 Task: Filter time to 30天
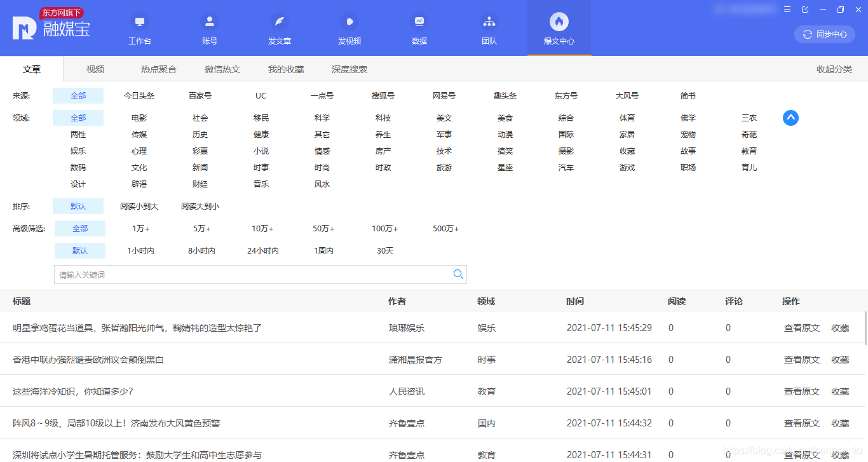pyautogui.click(x=385, y=251)
